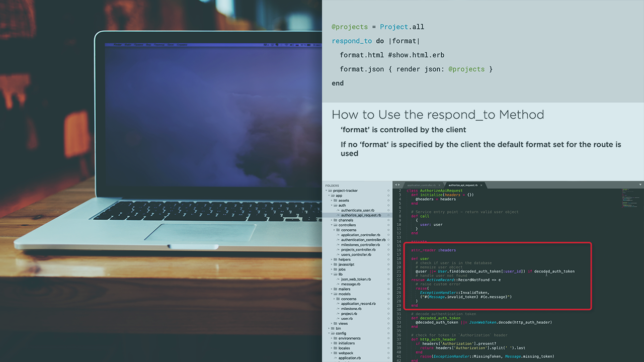
Task: Collapse the controllers folder
Action: click(x=332, y=225)
